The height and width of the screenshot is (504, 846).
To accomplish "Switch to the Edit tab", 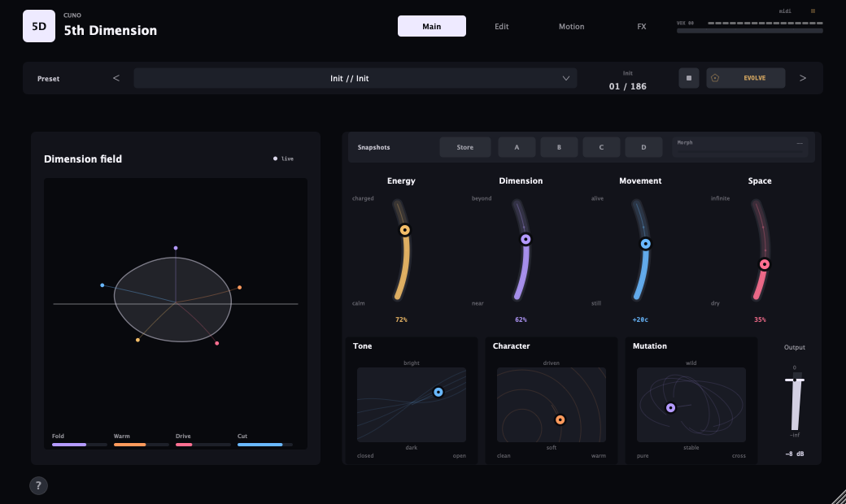I will [501, 26].
